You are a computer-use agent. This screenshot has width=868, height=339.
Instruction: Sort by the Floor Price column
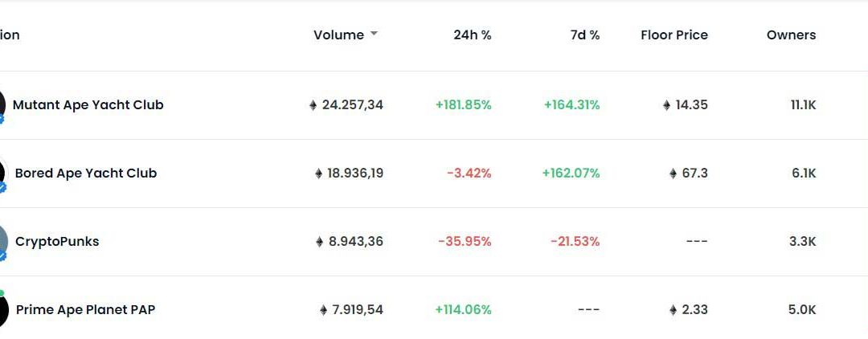tap(674, 35)
